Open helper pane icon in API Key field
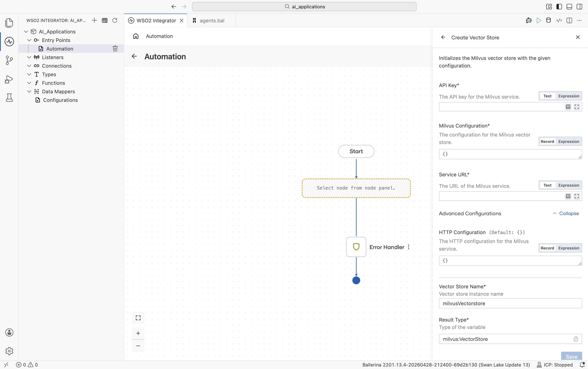 (x=568, y=107)
